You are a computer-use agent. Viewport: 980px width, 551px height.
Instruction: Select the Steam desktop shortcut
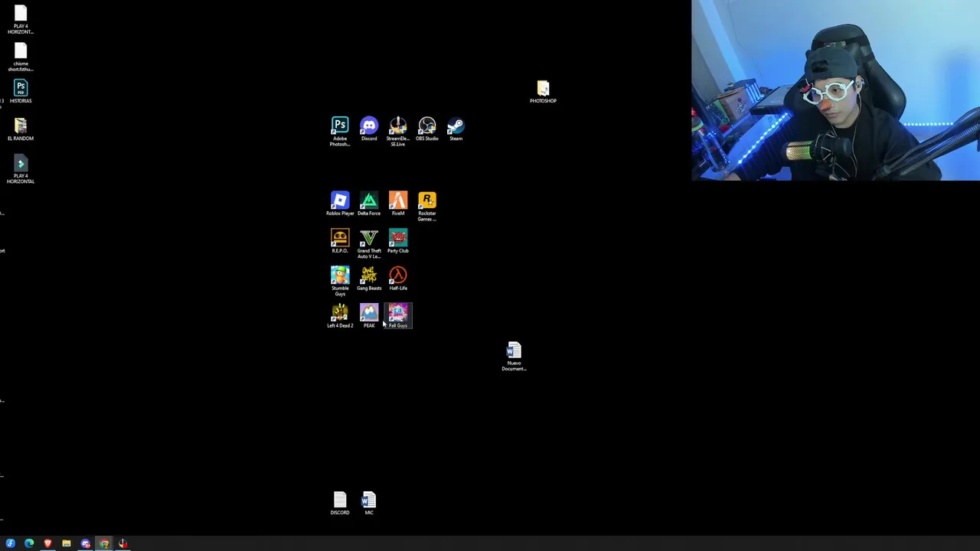[456, 129]
